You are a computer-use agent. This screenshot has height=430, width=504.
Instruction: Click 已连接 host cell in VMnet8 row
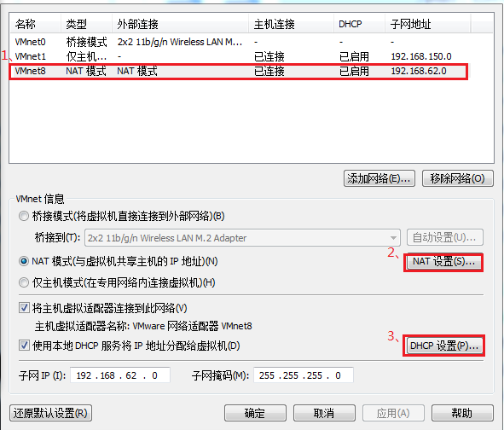click(x=269, y=71)
